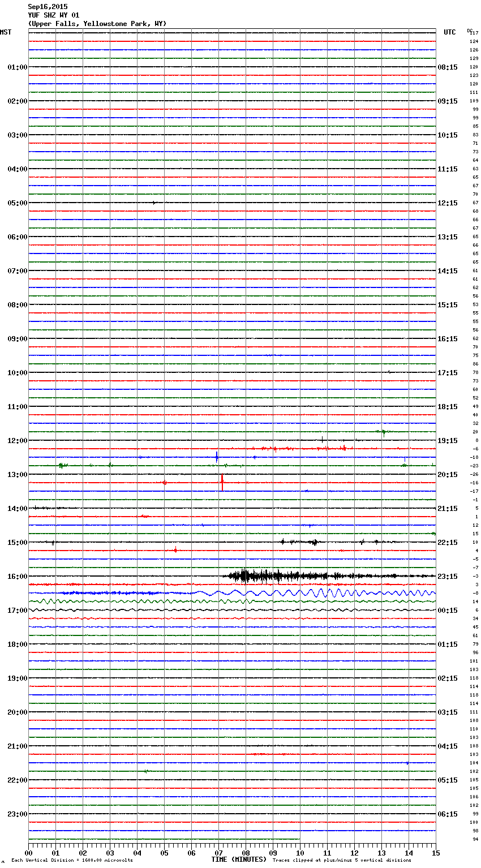Click the 19:00 MST row label
This screenshot has width=481, height=868.
[x=17, y=678]
